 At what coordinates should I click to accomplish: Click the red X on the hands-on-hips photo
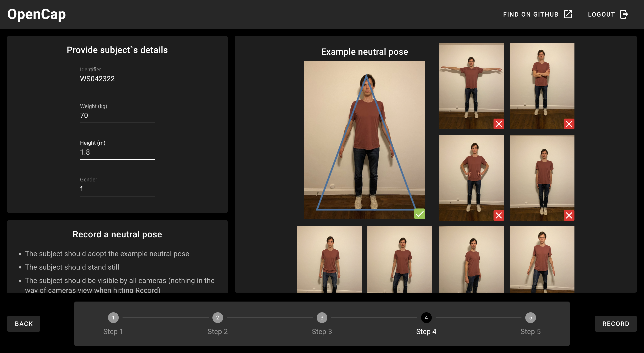499,215
